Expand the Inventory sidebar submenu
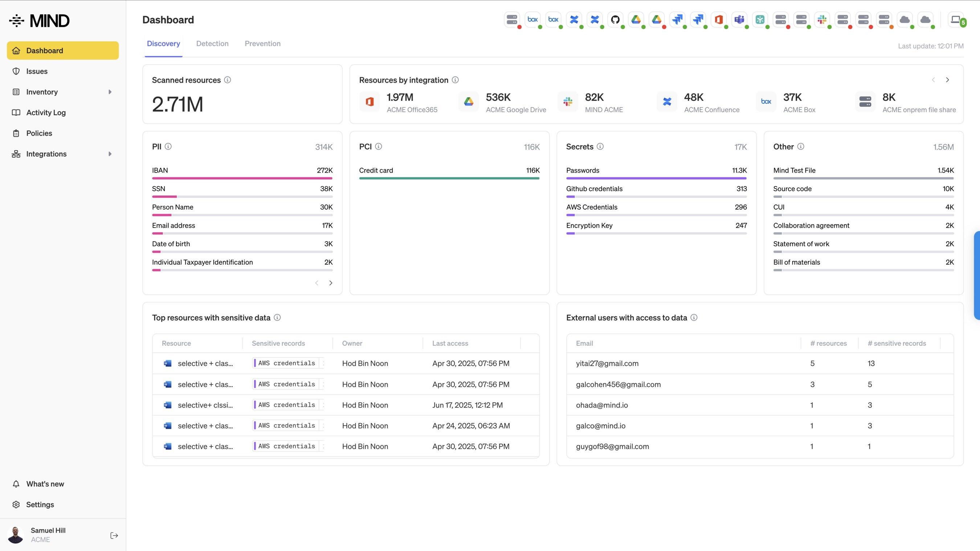The image size is (980, 551). pyautogui.click(x=110, y=92)
